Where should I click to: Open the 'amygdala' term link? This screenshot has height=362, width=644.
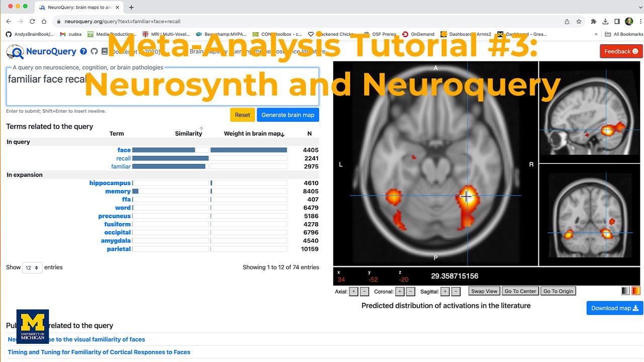[x=116, y=241]
